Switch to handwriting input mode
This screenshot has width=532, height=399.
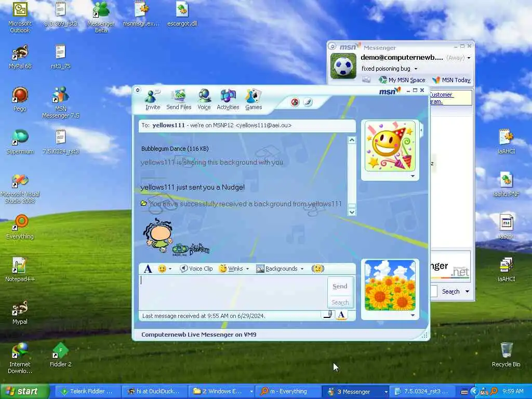pos(328,315)
